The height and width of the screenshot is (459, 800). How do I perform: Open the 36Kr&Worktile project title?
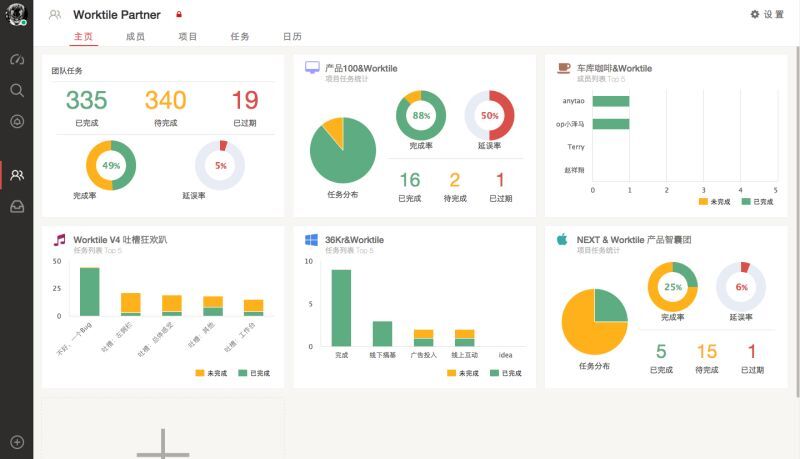point(354,240)
